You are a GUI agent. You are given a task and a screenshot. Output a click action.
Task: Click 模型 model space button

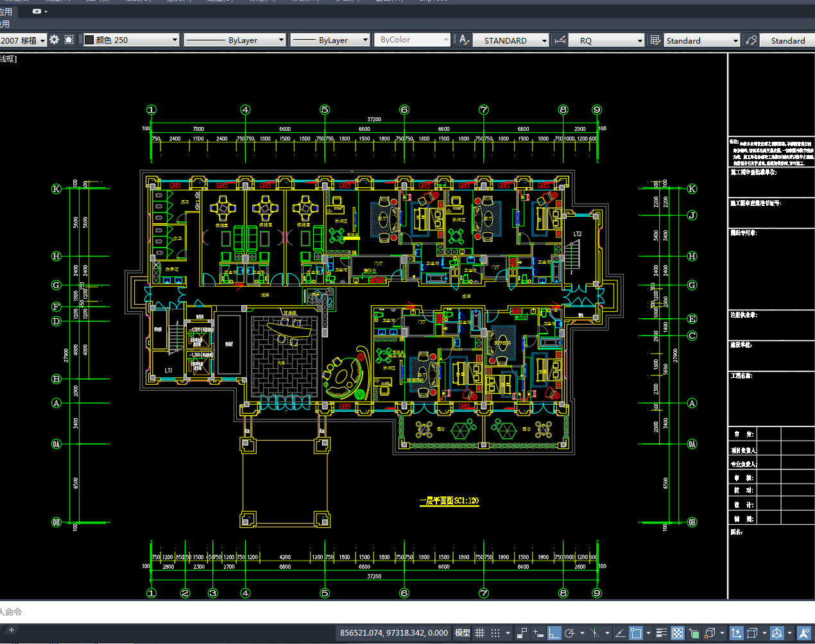click(x=462, y=633)
